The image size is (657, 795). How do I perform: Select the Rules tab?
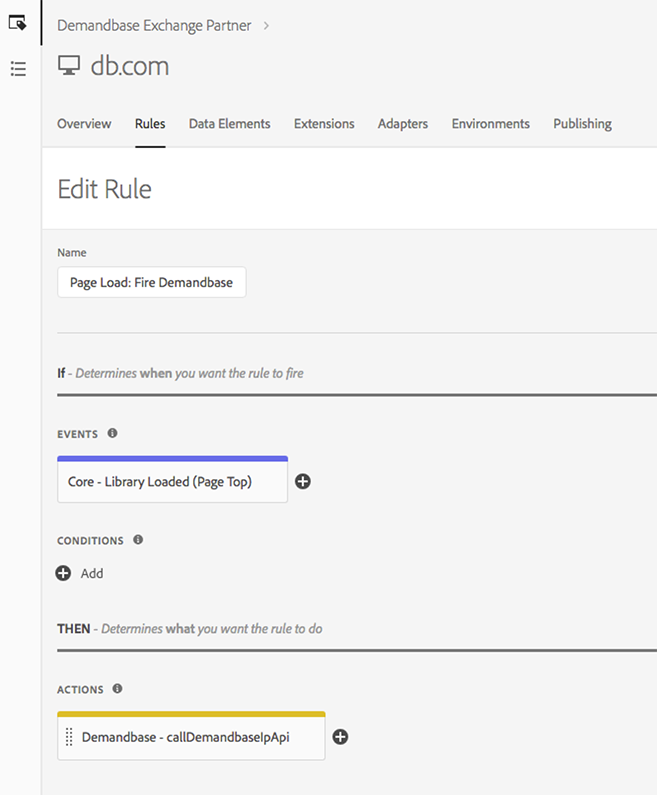coord(150,124)
